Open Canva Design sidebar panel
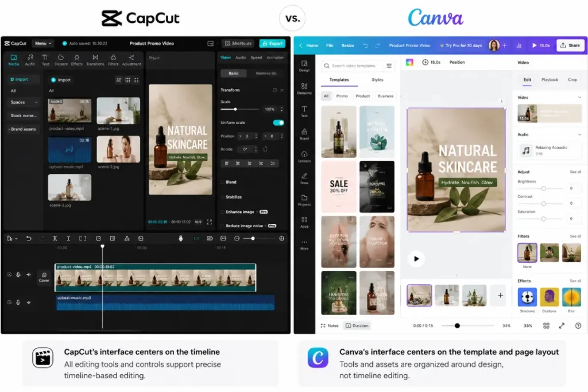The width and height of the screenshot is (588, 392). tap(304, 66)
